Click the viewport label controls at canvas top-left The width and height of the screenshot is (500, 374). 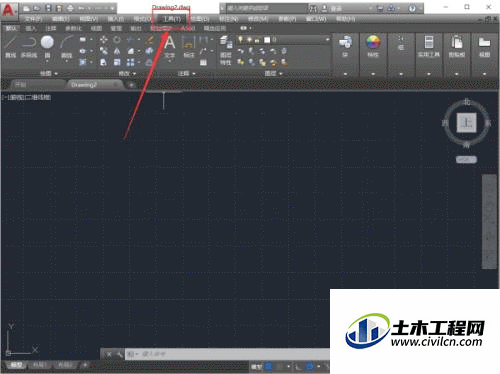[x=26, y=97]
